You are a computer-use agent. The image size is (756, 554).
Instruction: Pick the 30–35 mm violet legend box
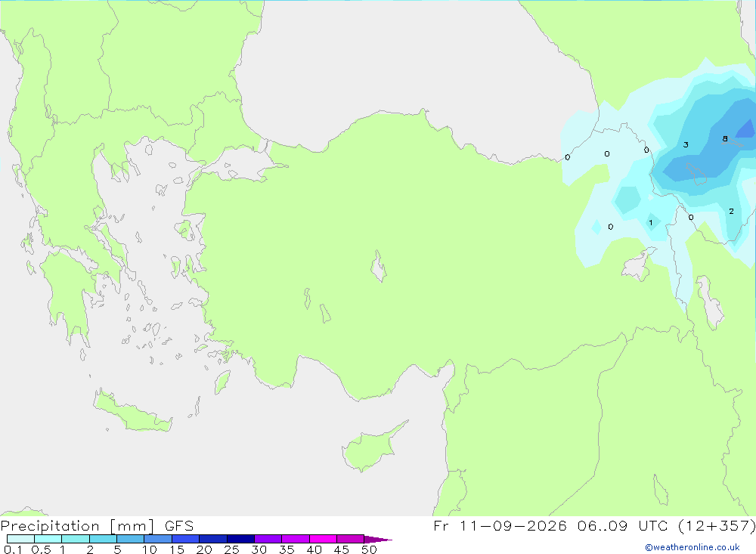click(x=268, y=539)
